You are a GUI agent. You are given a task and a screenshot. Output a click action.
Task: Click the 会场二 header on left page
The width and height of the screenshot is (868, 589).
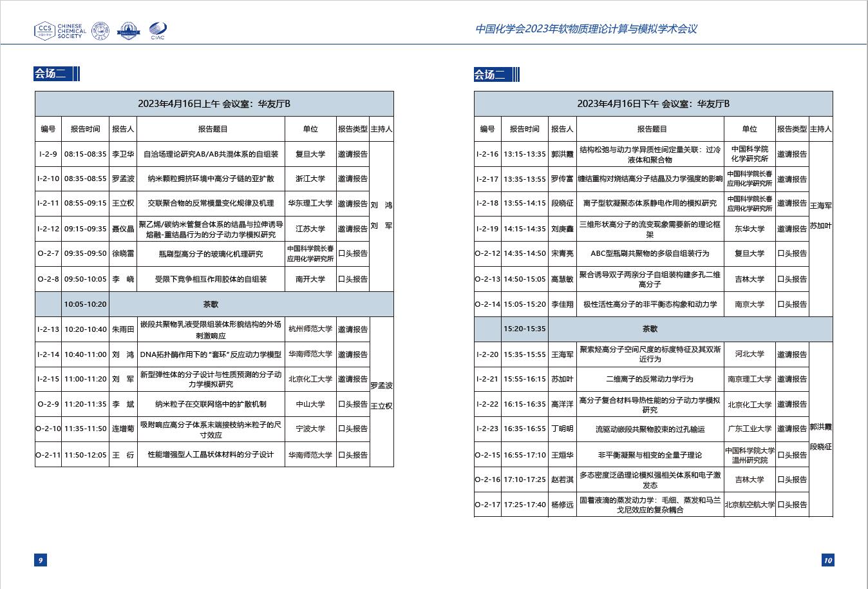tap(50, 74)
